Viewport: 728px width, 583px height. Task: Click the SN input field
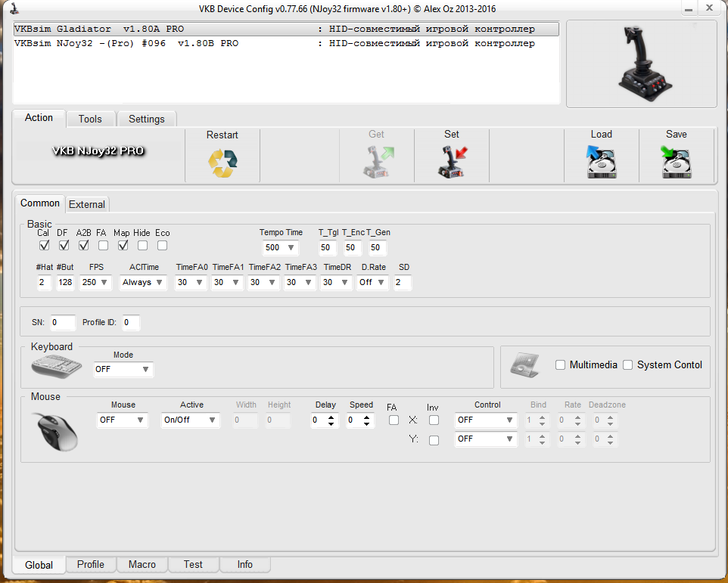pos(62,322)
